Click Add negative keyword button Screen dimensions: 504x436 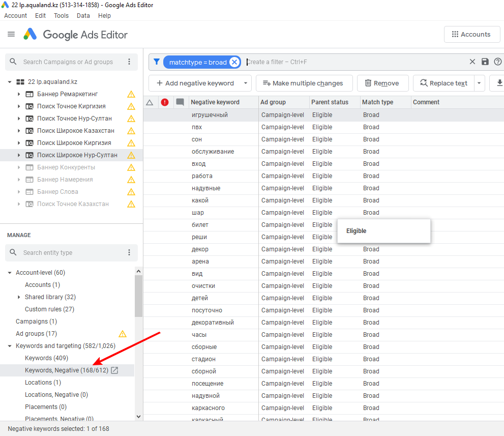click(195, 83)
